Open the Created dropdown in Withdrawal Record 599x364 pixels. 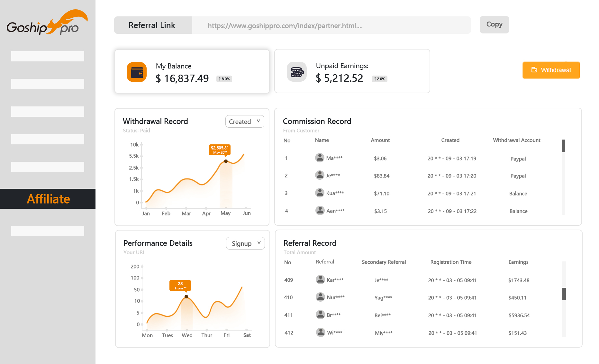244,122
